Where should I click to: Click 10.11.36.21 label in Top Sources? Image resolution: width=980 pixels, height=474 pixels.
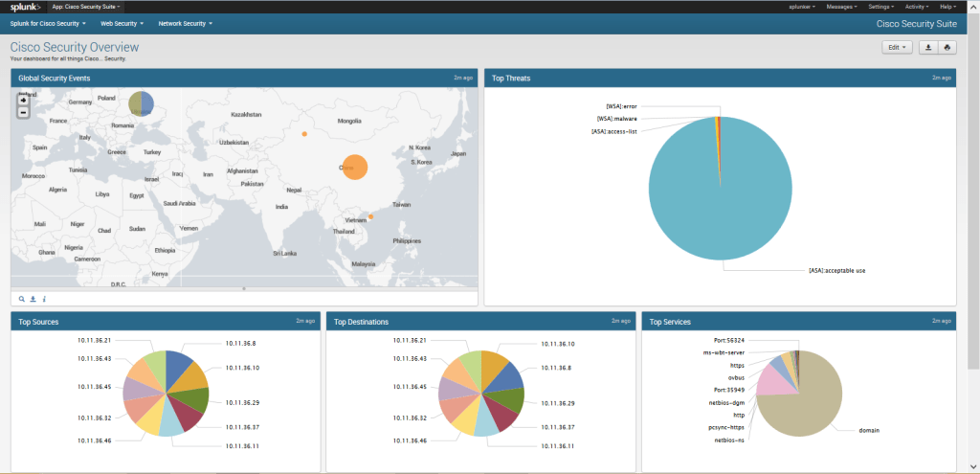(x=95, y=340)
